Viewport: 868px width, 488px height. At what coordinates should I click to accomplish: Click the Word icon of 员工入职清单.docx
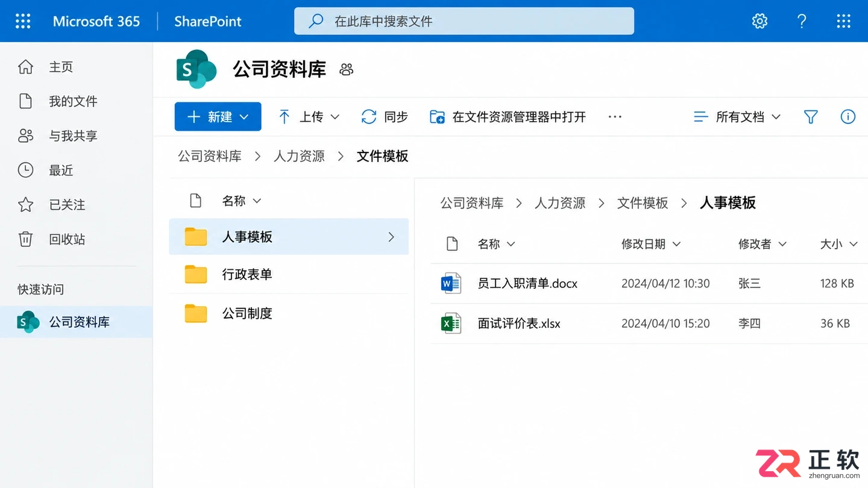(x=451, y=283)
